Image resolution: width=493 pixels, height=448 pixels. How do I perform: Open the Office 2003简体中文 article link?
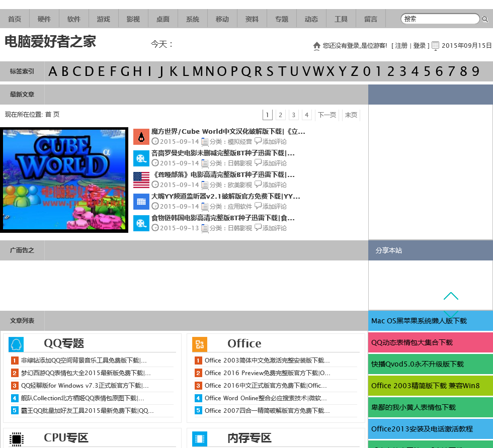267,361
